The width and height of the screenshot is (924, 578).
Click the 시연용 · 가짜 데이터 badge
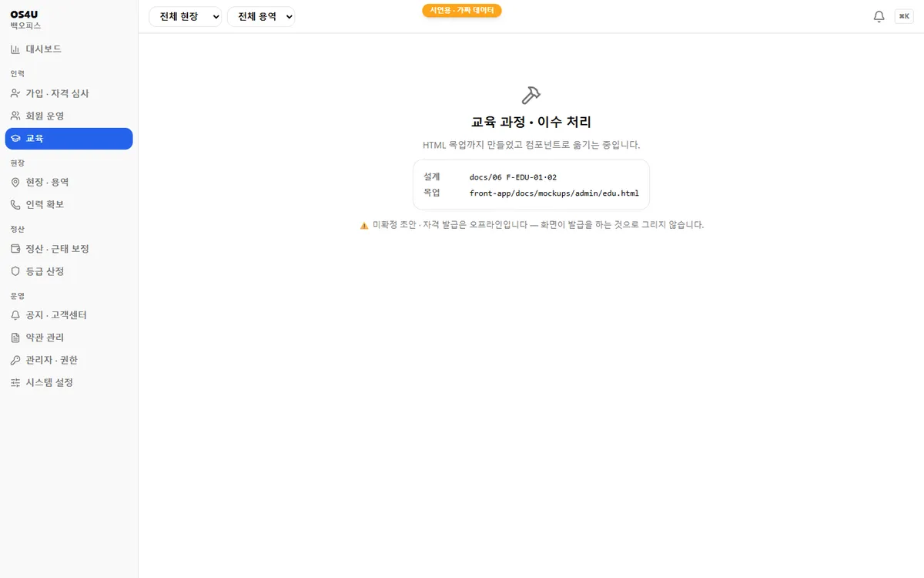click(462, 10)
